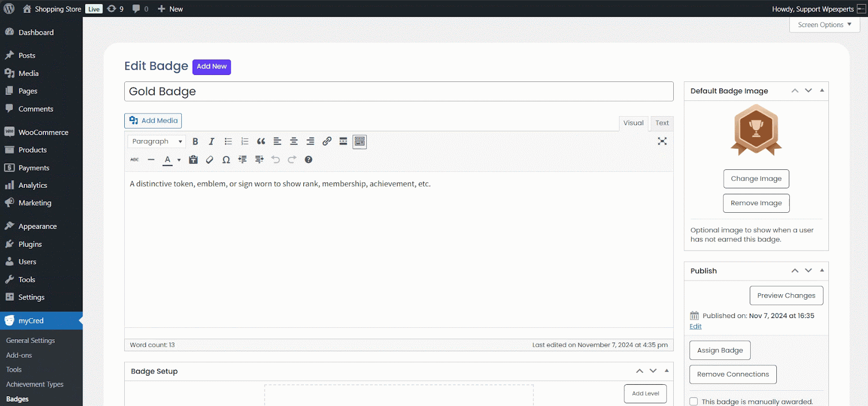This screenshot has height=406, width=868.
Task: Toggle the editor toolbar toggle button
Action: pyautogui.click(x=360, y=142)
